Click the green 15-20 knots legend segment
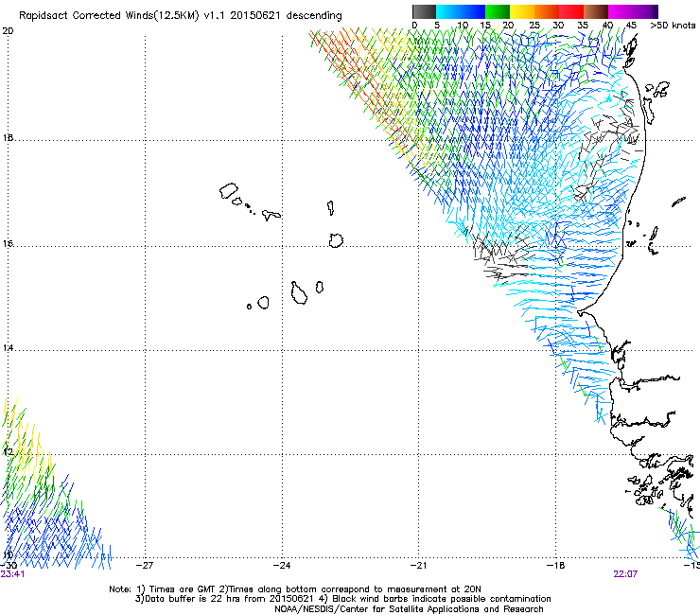The image size is (700, 615). [x=498, y=11]
